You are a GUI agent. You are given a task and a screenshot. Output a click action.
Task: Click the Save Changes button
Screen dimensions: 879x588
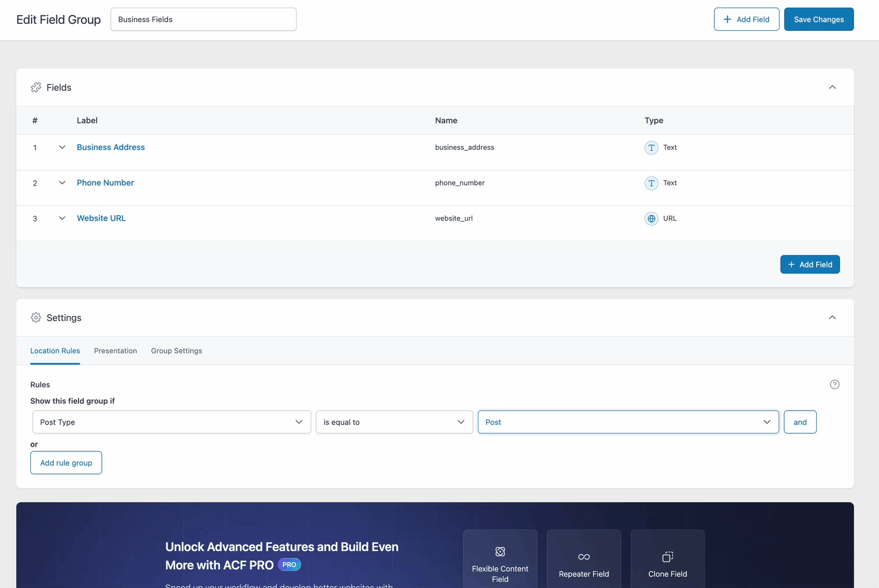818,19
